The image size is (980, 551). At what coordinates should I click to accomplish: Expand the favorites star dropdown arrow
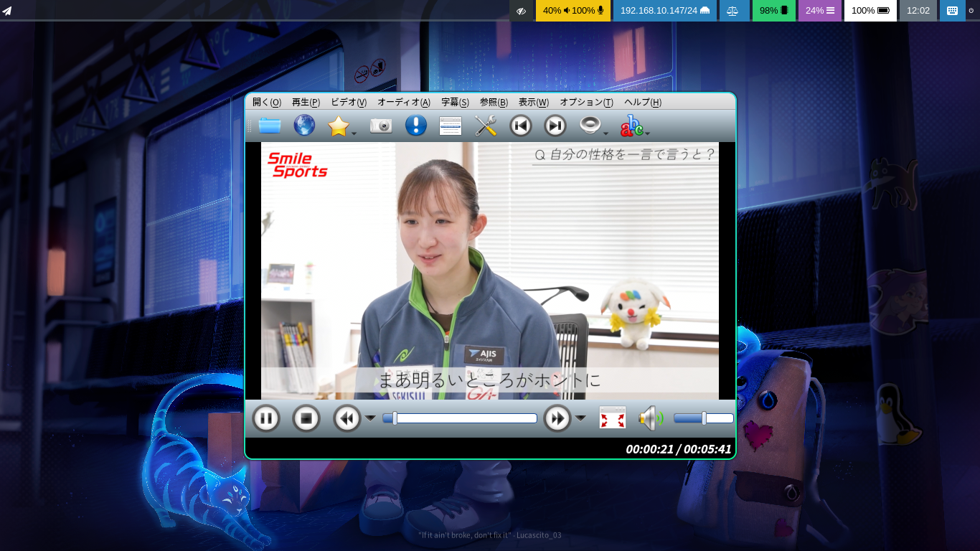click(354, 133)
